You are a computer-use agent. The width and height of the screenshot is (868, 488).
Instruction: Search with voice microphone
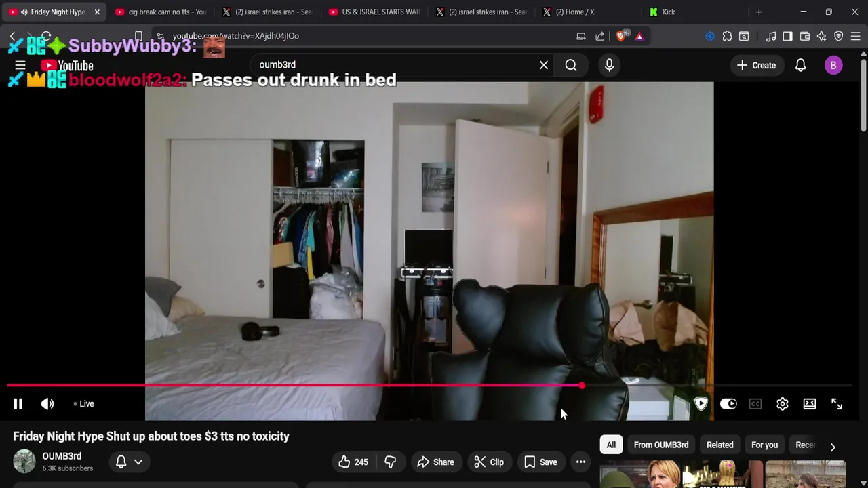pyautogui.click(x=609, y=65)
